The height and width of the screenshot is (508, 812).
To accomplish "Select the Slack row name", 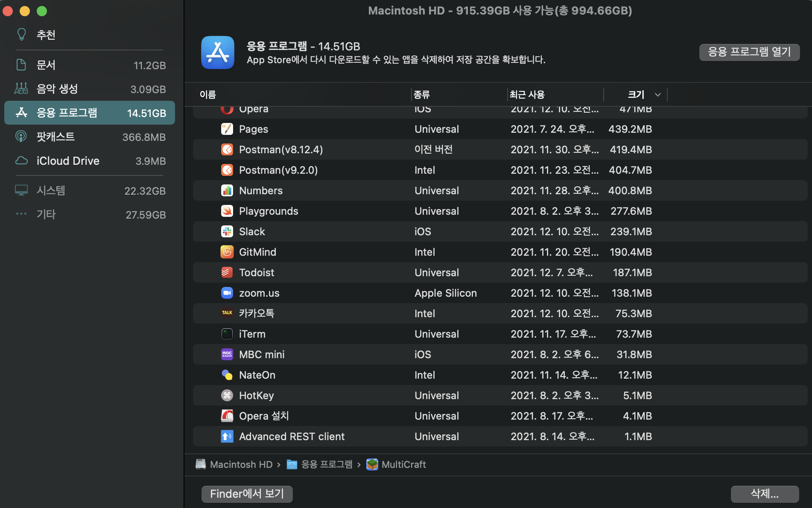I will tap(252, 231).
